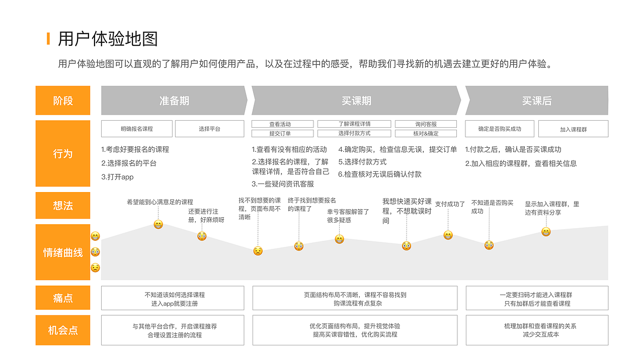The width and height of the screenshot is (644, 362).
Task: Click the topmost grinning face on the emotion axis
Action: 94,234
